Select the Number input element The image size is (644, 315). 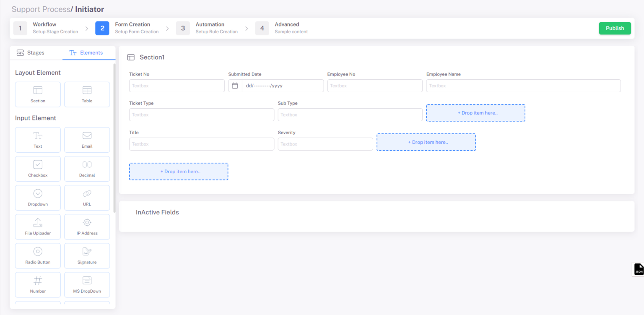tap(38, 284)
